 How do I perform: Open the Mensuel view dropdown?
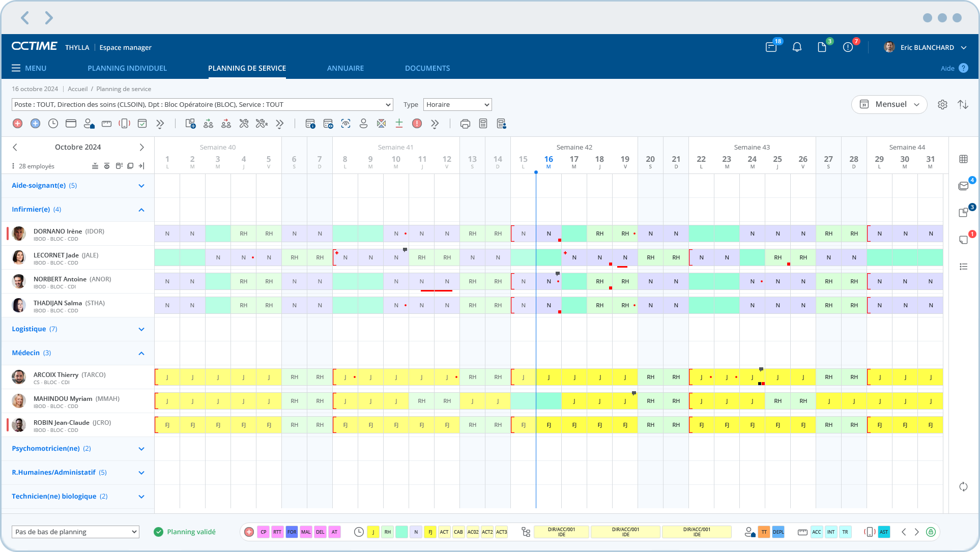[x=889, y=104]
